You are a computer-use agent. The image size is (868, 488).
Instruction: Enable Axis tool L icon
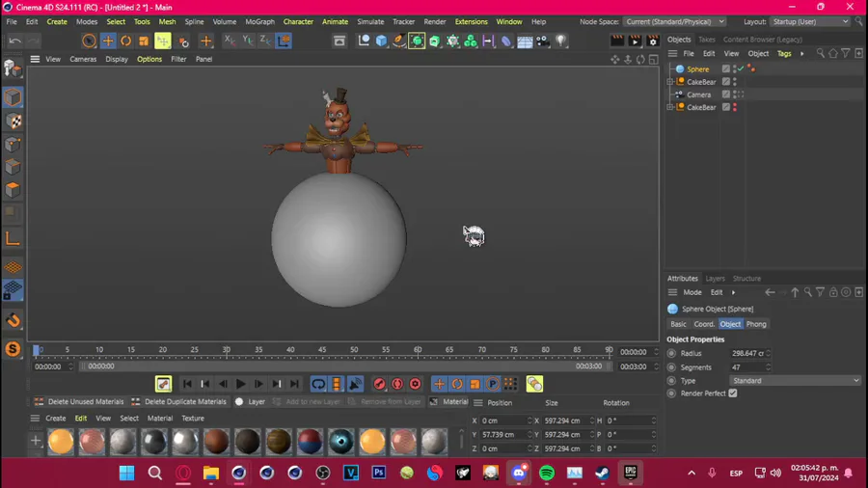13,239
